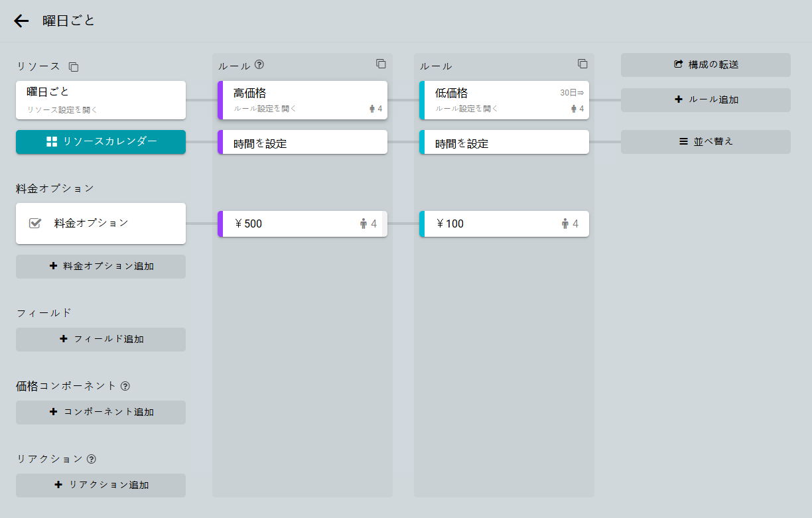Add a new 料金オプション
Image resolution: width=812 pixels, height=518 pixels.
(x=101, y=267)
